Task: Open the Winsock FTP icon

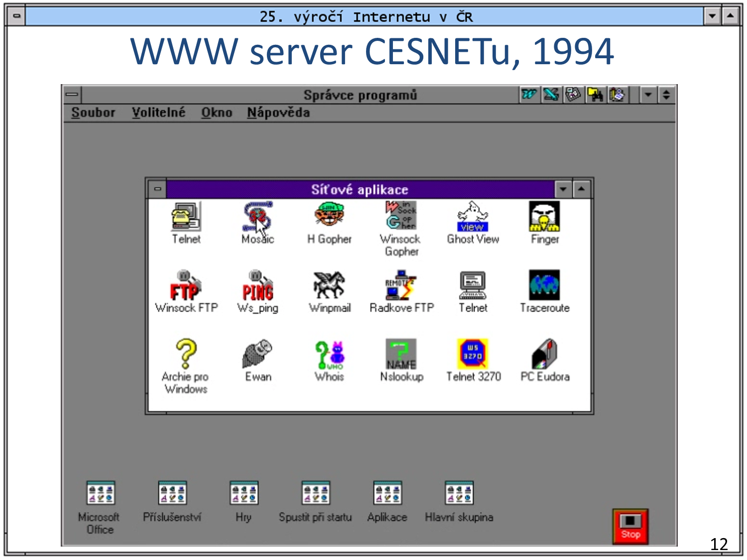Action: pos(186,285)
